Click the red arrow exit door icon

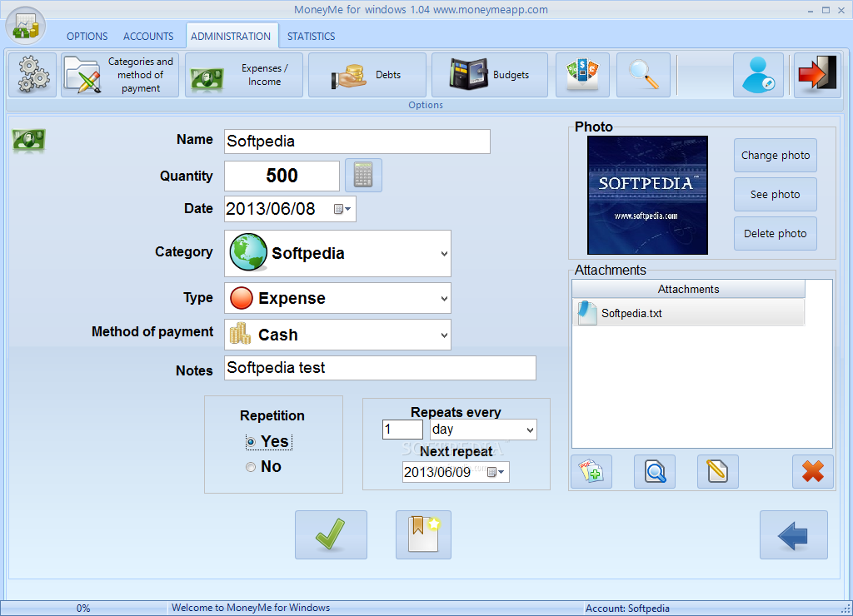817,75
